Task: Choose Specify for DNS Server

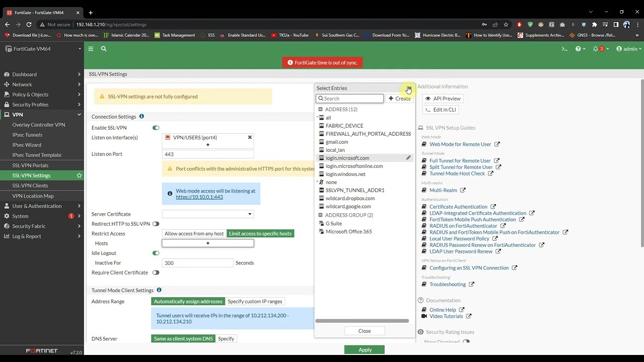Action: coord(226,338)
